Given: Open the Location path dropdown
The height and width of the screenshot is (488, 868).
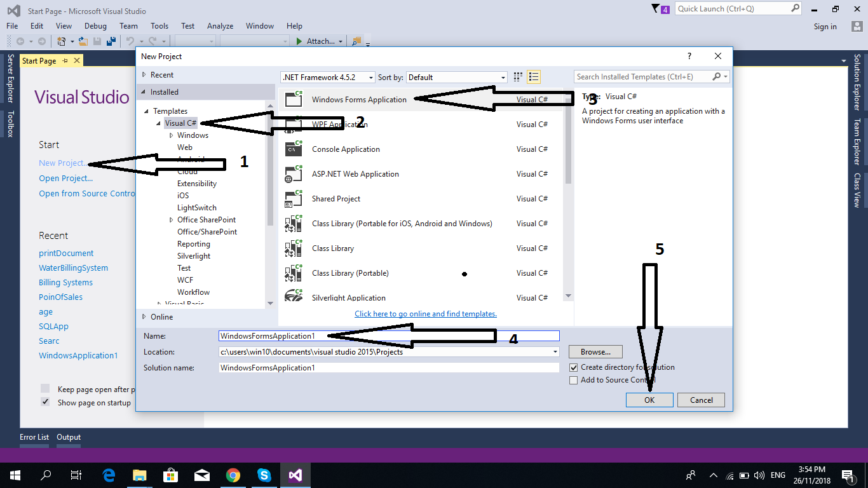Looking at the screenshot, I should (x=555, y=351).
